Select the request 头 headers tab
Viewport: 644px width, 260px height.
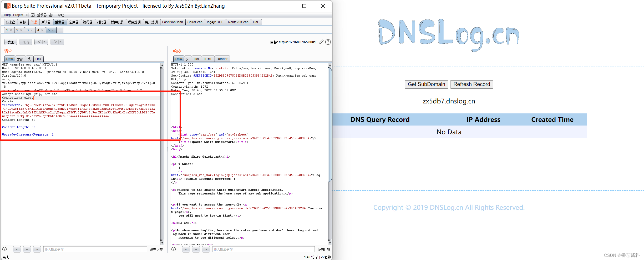click(29, 59)
